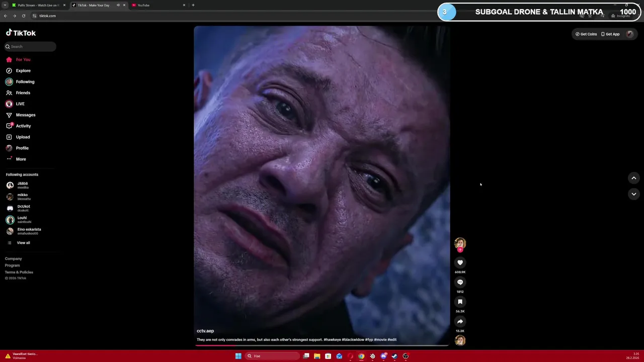This screenshot has width=644, height=362.
Task: Open a new browser tab
Action: tap(193, 5)
